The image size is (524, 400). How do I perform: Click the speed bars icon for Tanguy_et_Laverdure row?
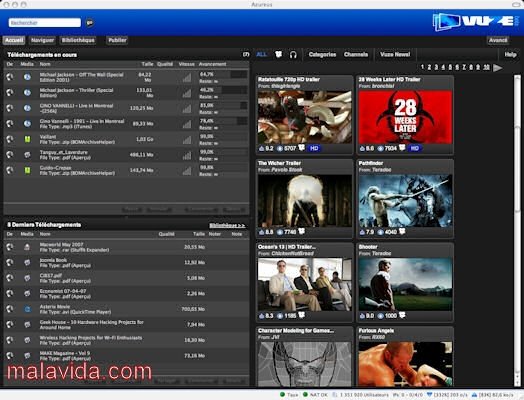[x=187, y=155]
